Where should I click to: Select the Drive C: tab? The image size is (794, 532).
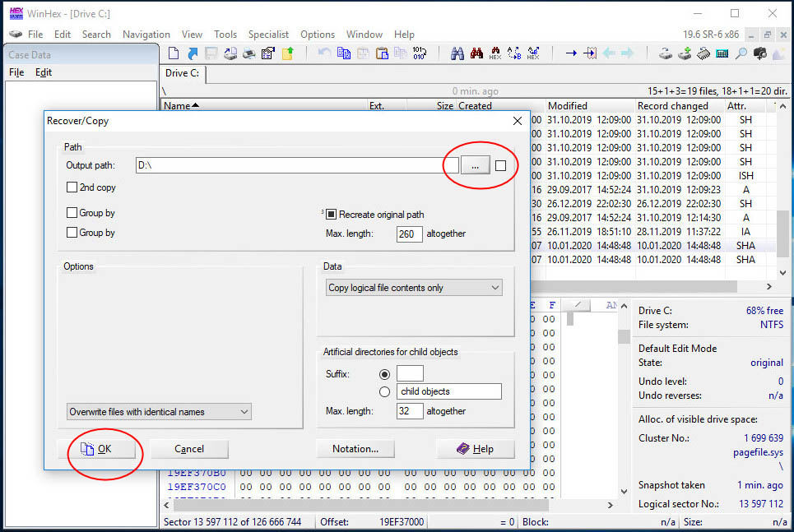click(x=183, y=73)
